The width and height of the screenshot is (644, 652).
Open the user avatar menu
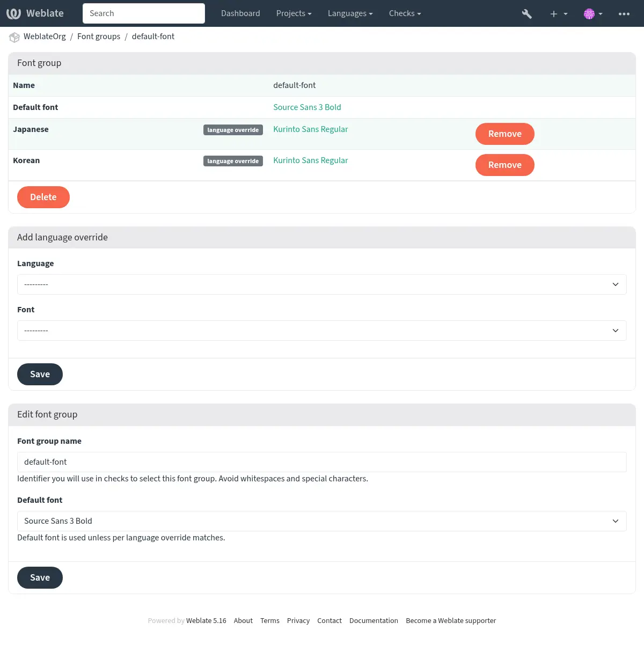pos(592,14)
